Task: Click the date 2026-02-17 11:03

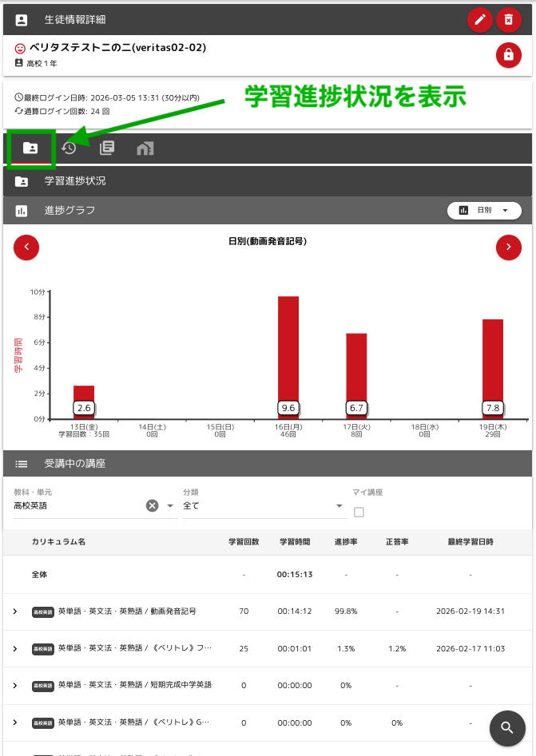Action: [470, 648]
